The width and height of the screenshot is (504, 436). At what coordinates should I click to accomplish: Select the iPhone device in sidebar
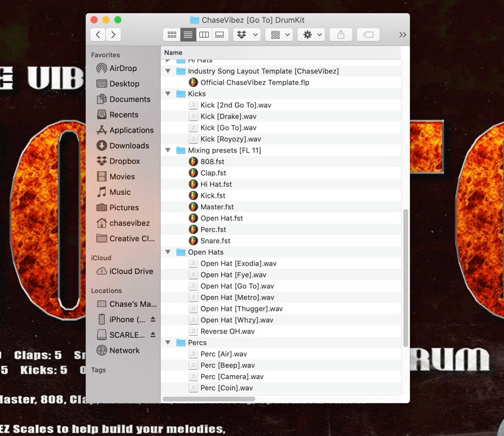(127, 319)
